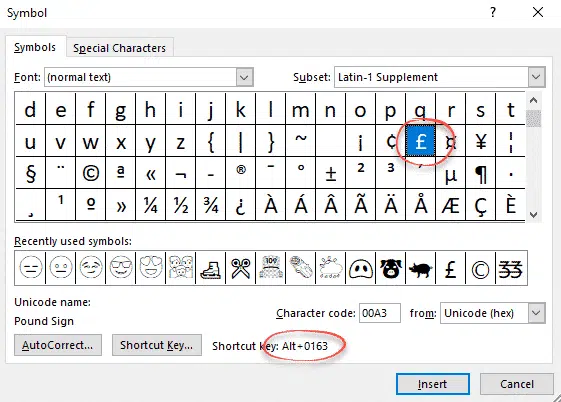Pick the ice skate recent symbol
Image resolution: width=561 pixels, height=402 pixels.
tap(211, 268)
